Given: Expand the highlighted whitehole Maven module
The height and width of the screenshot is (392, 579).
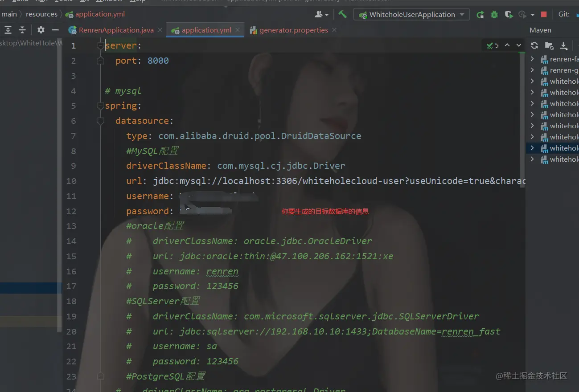Looking at the screenshot, I should click(532, 148).
